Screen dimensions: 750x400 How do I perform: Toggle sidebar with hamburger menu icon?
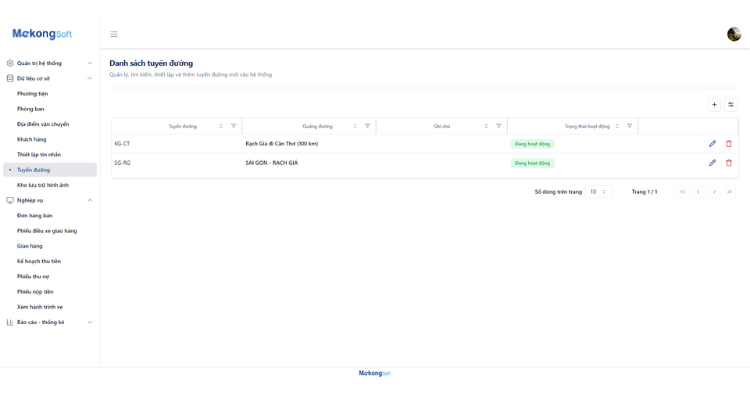coord(114,34)
